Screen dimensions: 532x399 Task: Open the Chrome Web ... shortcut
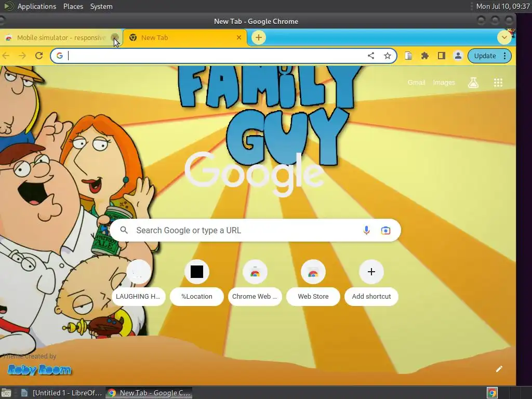[x=255, y=282]
